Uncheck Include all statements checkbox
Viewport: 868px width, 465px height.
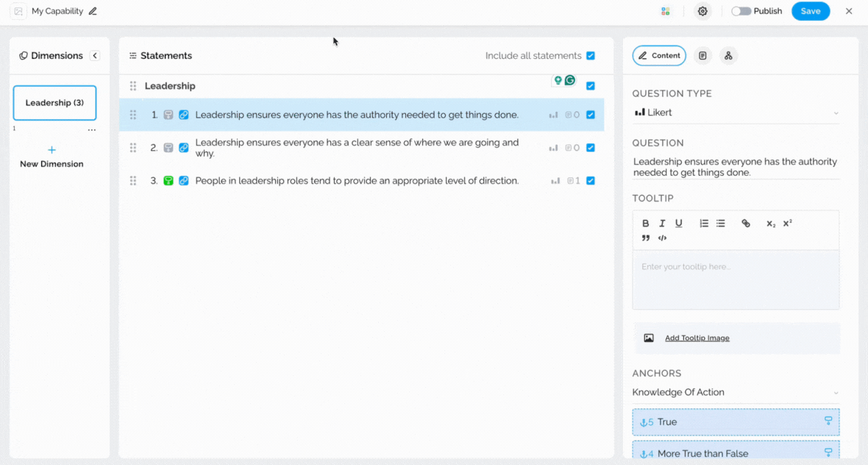click(x=591, y=55)
